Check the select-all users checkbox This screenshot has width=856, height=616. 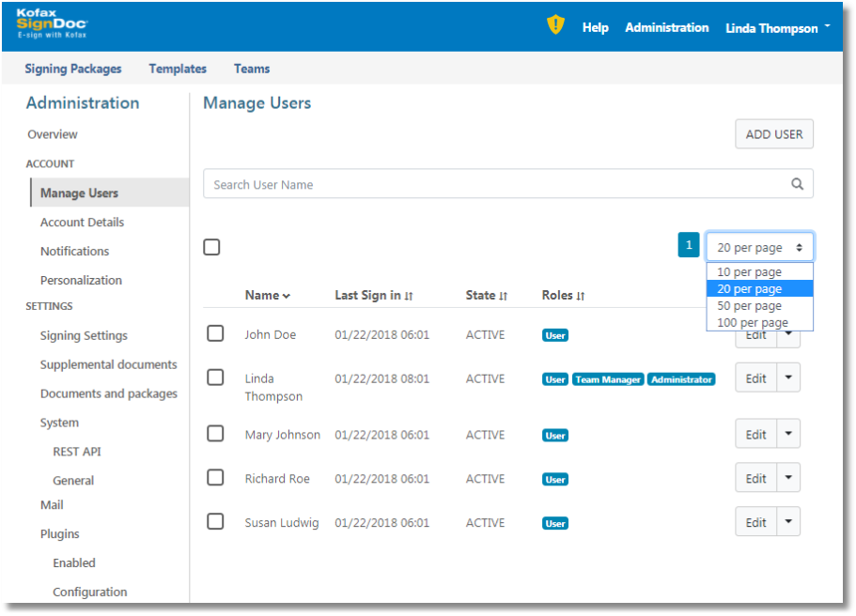coord(212,247)
